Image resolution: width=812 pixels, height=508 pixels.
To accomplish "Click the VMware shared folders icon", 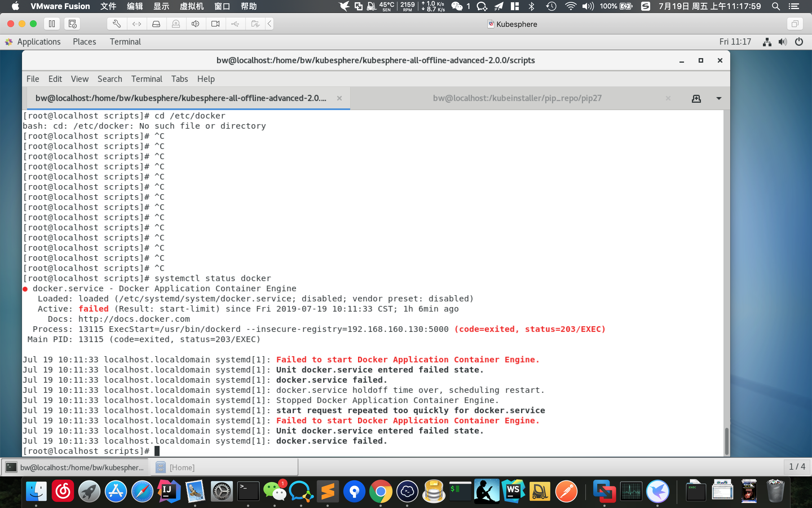I will 255,24.
